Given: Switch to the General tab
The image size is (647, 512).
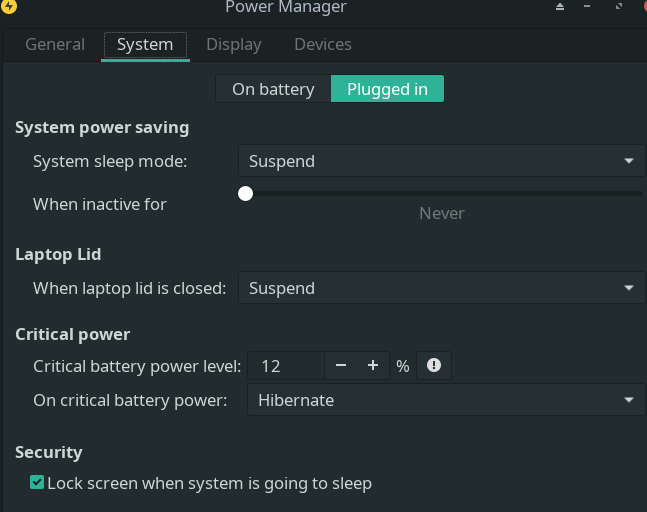Looking at the screenshot, I should click(x=54, y=45).
